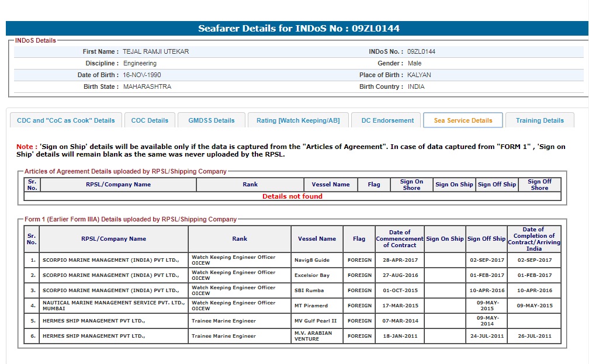Switch to the COC Details tab

point(150,120)
